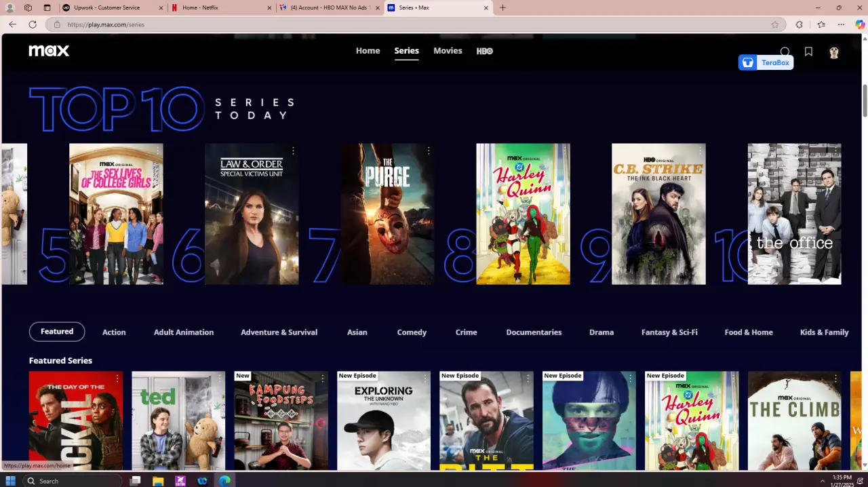Open options menu on Kampung Foodsteps card
This screenshot has height=487, width=868.
pos(323,378)
